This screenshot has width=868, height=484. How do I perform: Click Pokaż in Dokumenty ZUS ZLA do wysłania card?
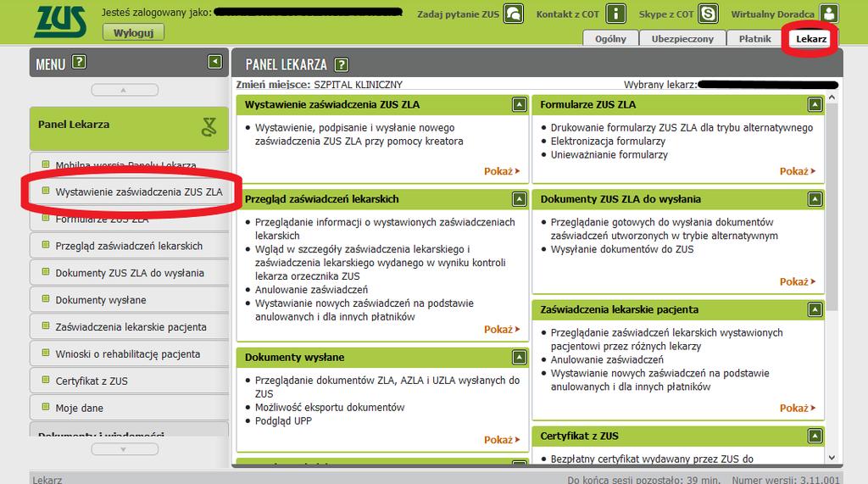797,282
